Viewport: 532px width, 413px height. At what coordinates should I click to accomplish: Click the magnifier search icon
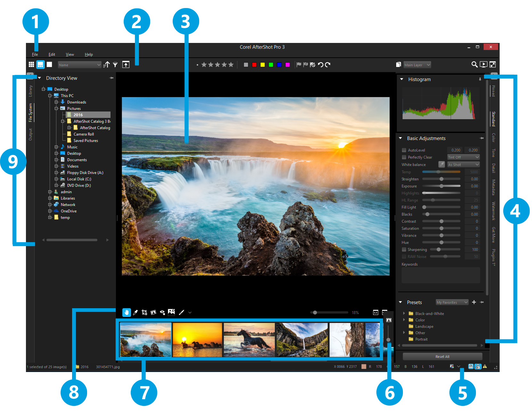pos(474,65)
